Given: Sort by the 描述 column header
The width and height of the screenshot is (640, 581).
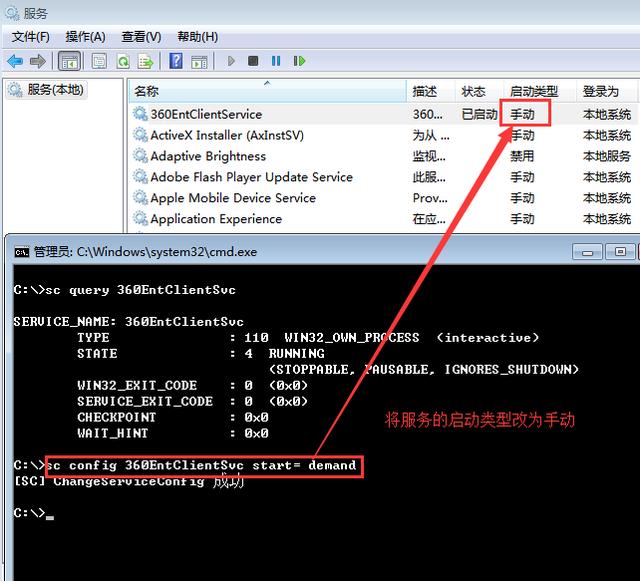Looking at the screenshot, I should click(431, 91).
